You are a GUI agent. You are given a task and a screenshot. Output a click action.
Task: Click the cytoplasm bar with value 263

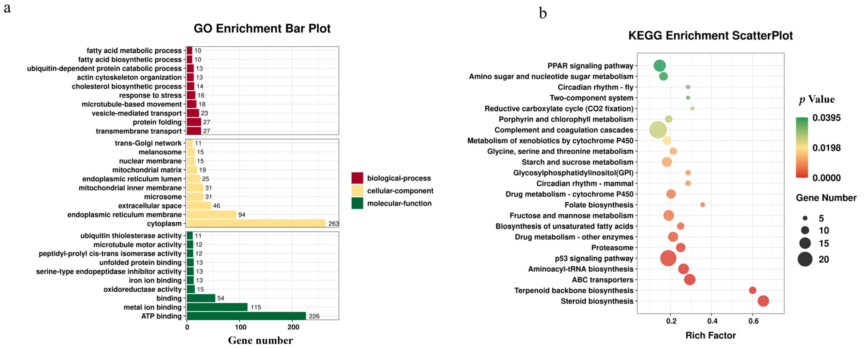[x=256, y=223]
